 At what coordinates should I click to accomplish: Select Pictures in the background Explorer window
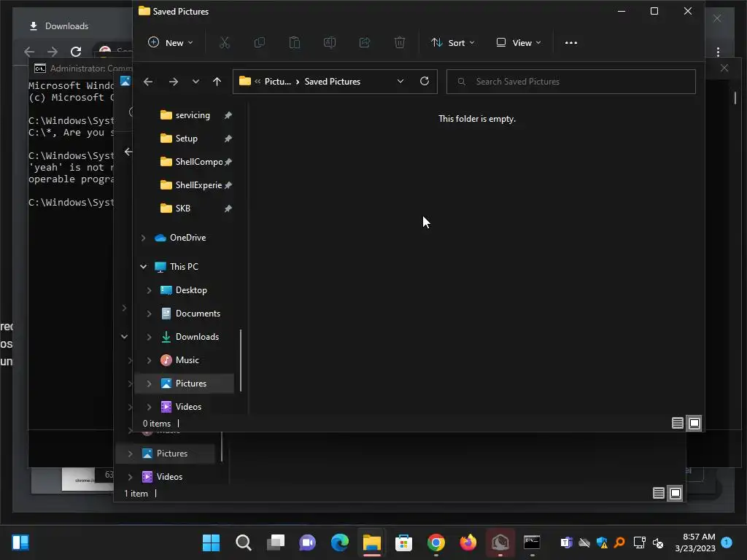click(x=171, y=454)
